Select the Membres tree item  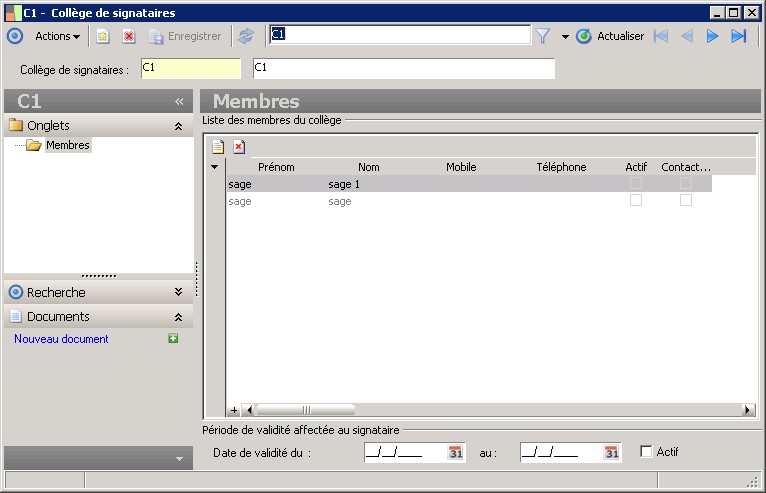(x=68, y=145)
